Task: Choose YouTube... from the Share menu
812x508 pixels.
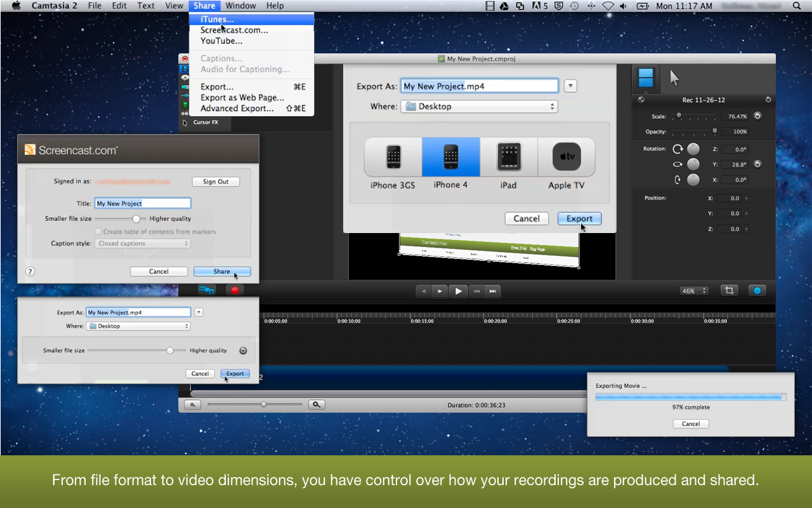Action: coord(221,41)
